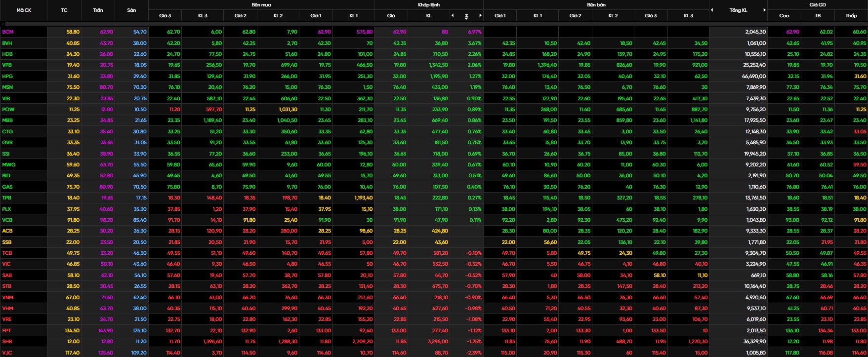Click the right arrow beside the % column header
This screenshot has height=357, width=868.
(x=480, y=16)
